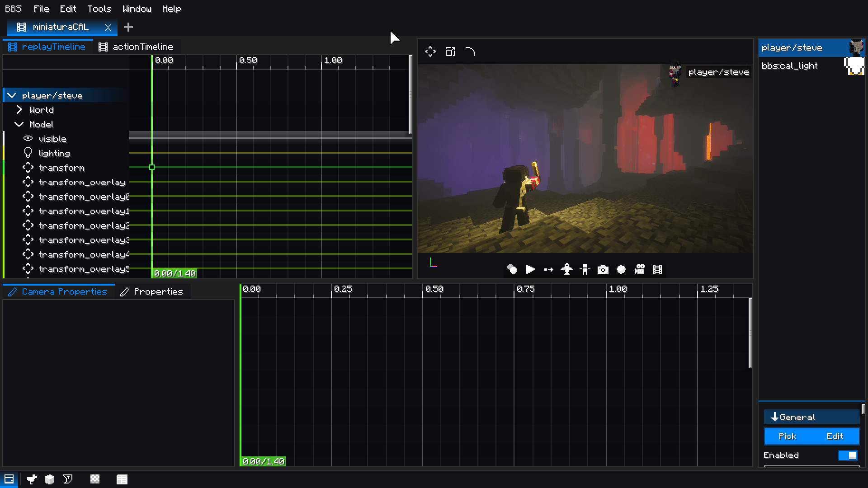Toggle the Enabled switch
This screenshot has width=868, height=488.
point(848,455)
